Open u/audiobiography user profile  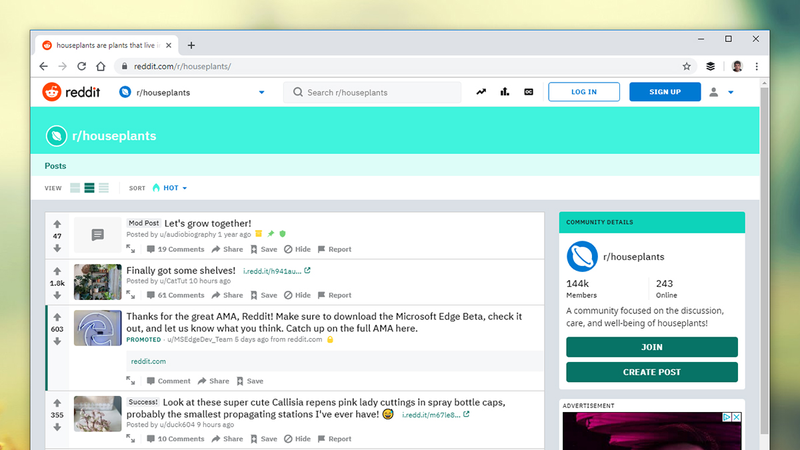[x=188, y=234]
